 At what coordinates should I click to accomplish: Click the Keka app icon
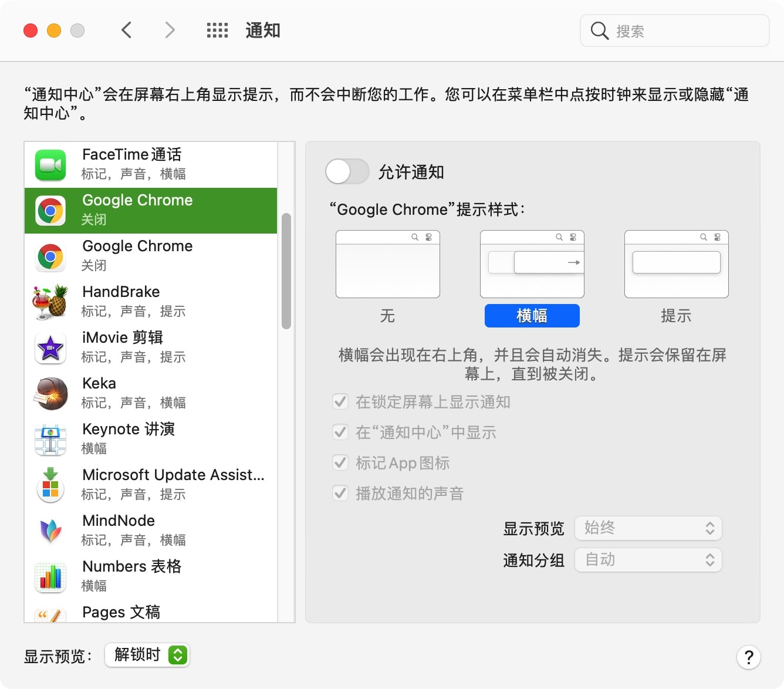click(50, 394)
